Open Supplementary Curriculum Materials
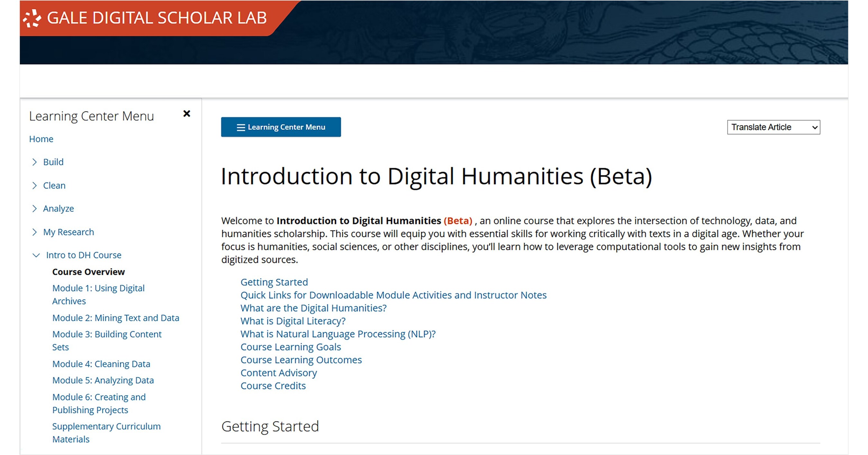Viewport: 868px width, 455px height. tap(106, 433)
